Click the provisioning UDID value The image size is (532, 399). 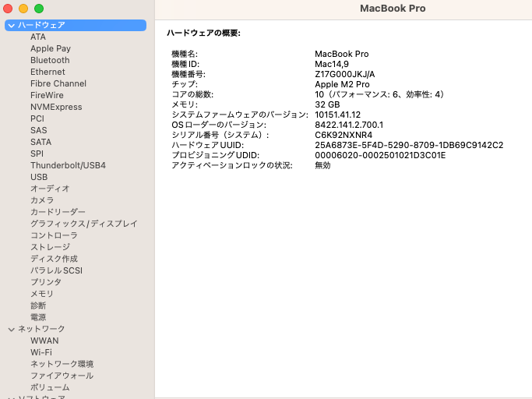tap(380, 156)
